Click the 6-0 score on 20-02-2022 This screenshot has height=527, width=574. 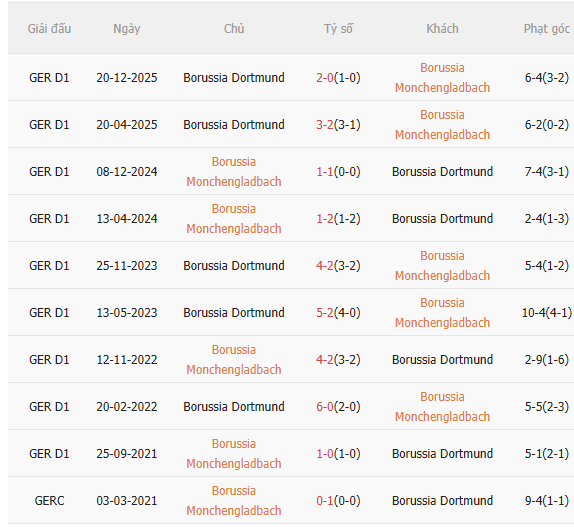point(325,407)
